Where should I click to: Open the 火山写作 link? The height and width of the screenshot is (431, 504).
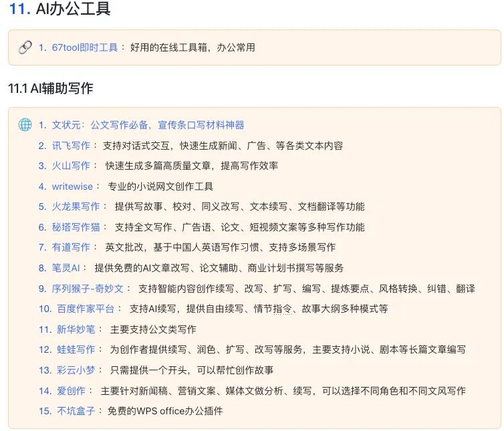point(71,166)
